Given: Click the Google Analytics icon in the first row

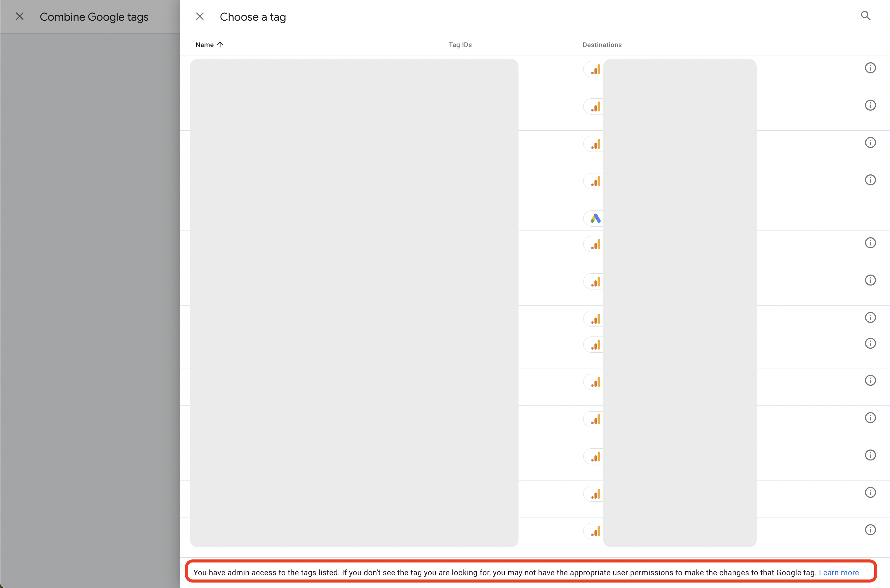Looking at the screenshot, I should coord(595,69).
